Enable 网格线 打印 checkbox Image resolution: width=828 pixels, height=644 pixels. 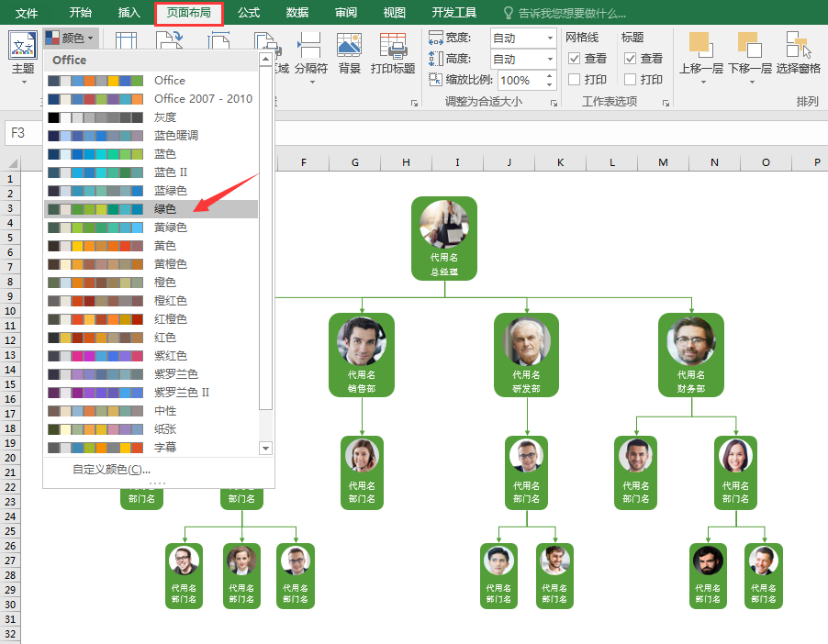(x=574, y=79)
